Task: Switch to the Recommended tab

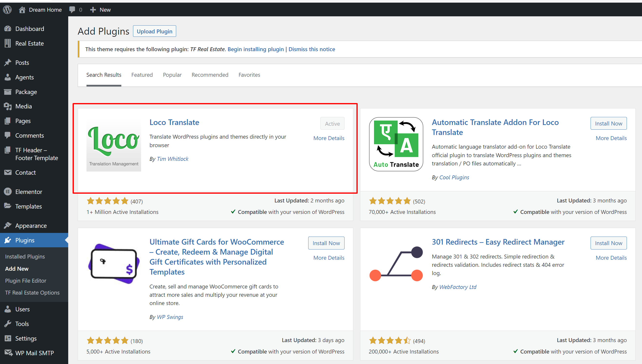Action: pos(210,75)
